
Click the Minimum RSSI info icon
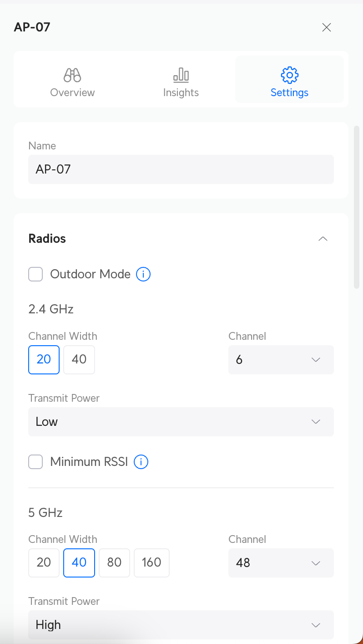pos(141,462)
